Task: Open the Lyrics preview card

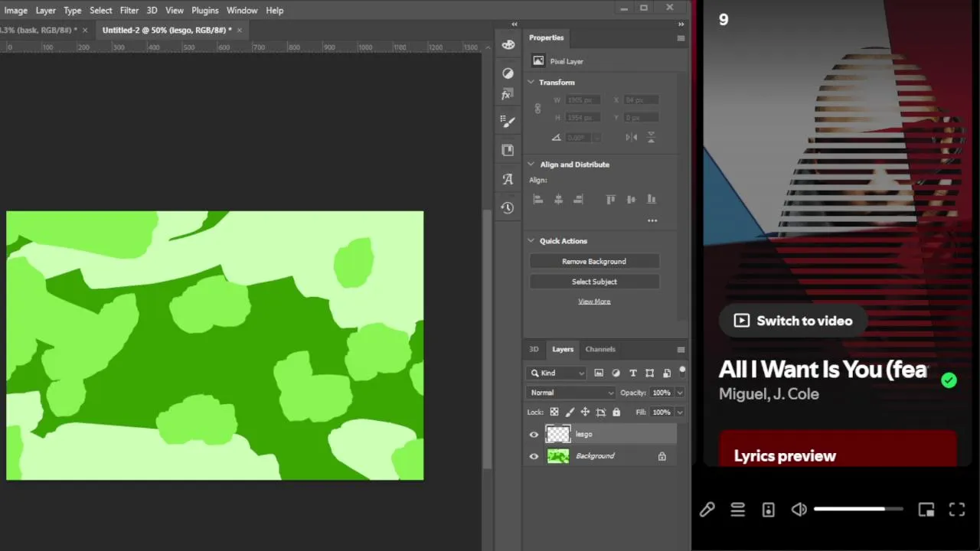Action: click(x=838, y=448)
